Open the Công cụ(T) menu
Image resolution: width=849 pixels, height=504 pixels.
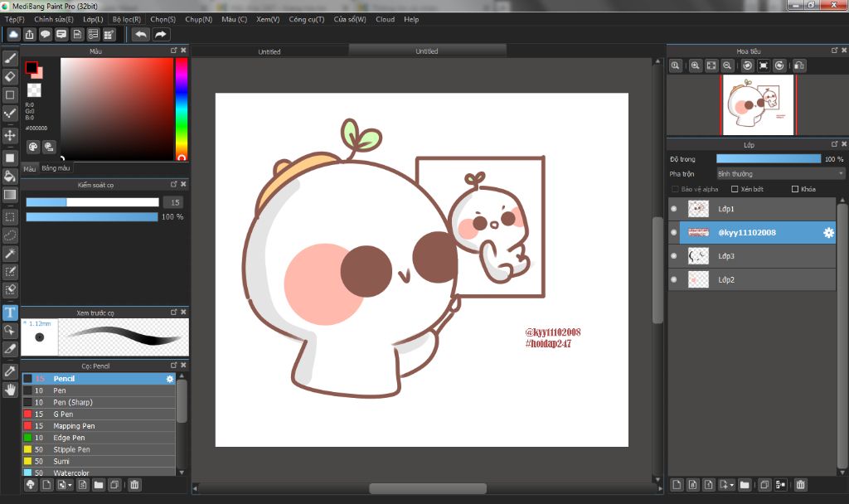(307, 20)
